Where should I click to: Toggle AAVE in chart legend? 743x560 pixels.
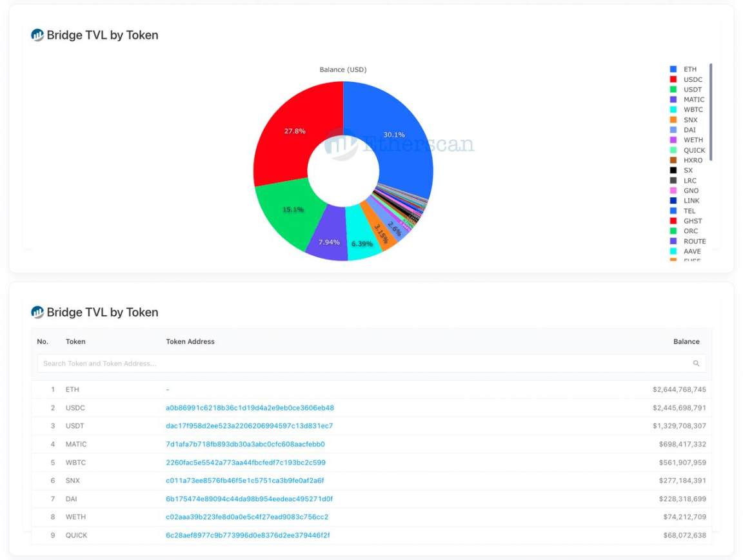pos(692,251)
